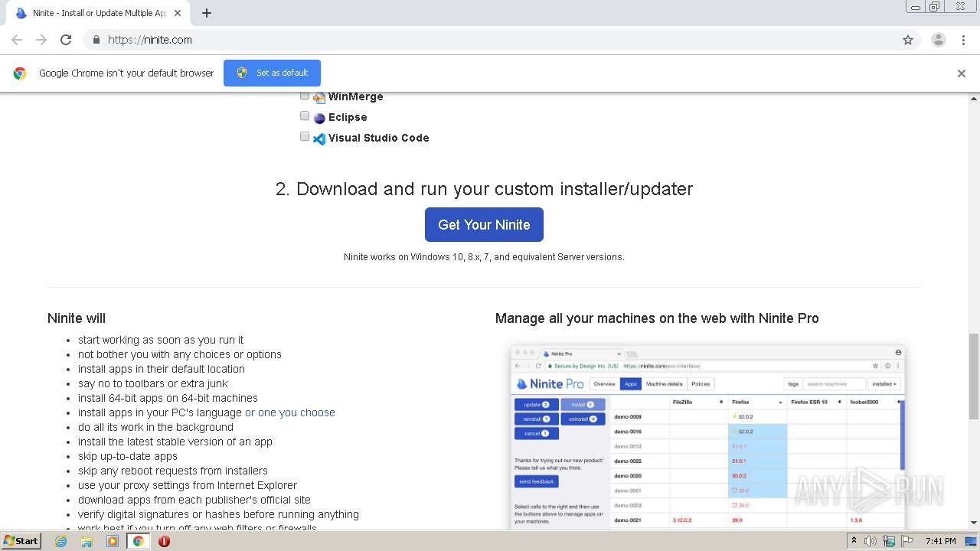Open File Explorer from the taskbar
The height and width of the screenshot is (551, 980).
(x=87, y=541)
